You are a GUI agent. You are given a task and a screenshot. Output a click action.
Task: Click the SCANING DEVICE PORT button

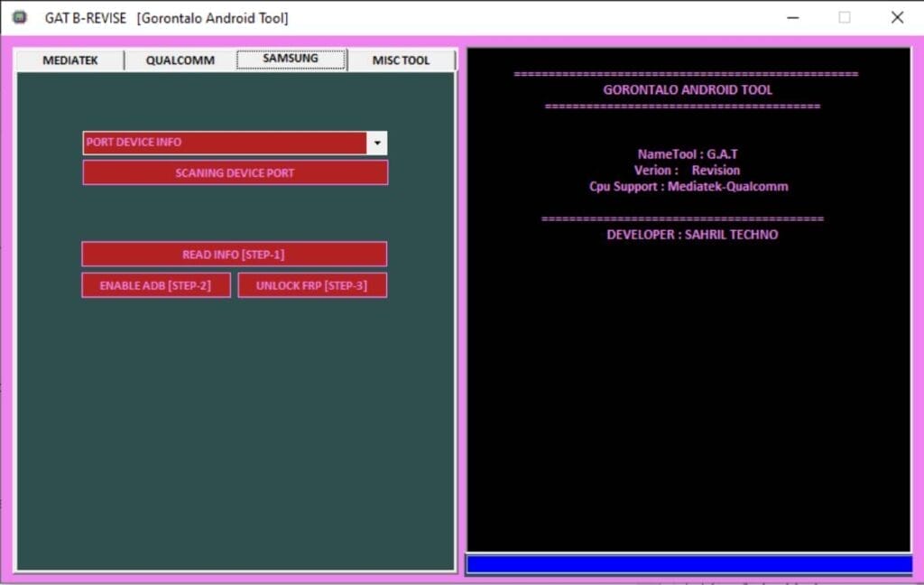click(x=235, y=172)
